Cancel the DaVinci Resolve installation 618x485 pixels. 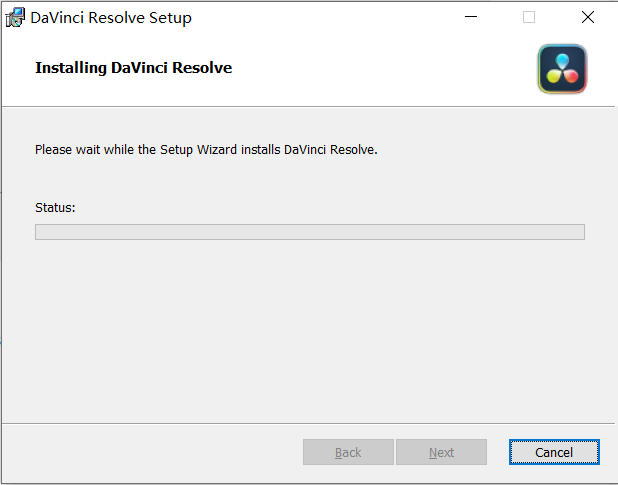(554, 452)
